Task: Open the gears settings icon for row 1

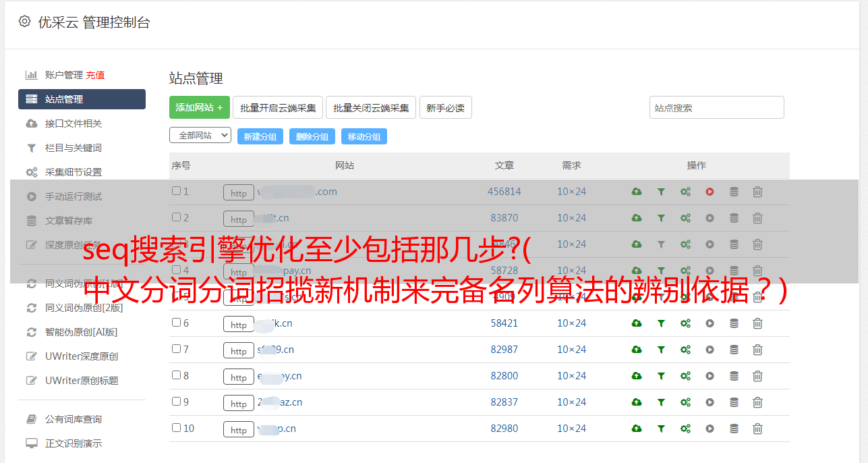Action: [x=685, y=192]
